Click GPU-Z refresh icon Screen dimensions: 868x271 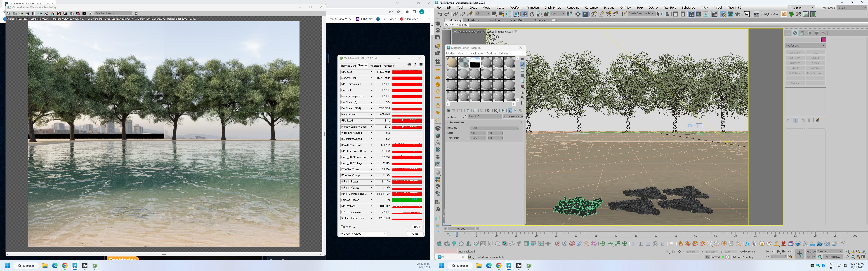point(415,65)
